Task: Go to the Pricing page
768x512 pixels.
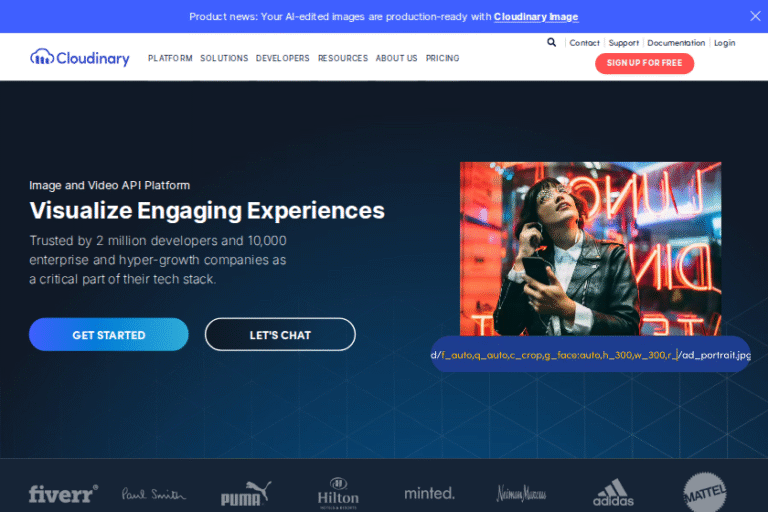Action: coord(442,58)
